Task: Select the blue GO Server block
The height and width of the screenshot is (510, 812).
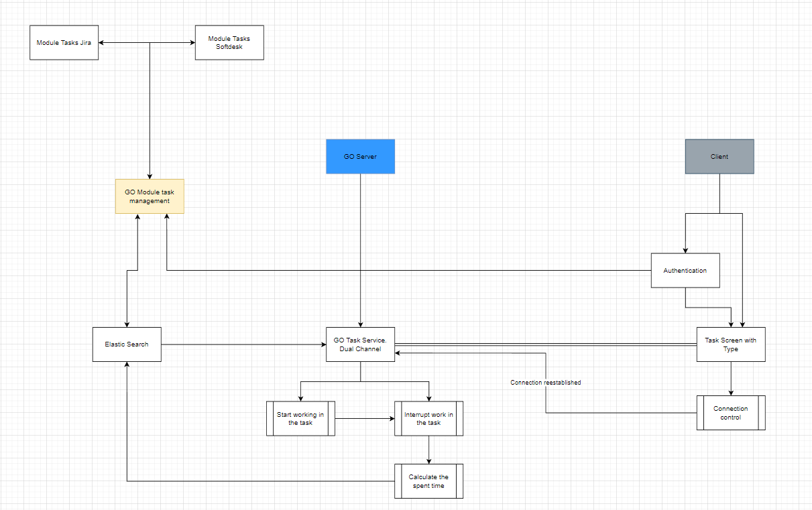Action: click(x=360, y=156)
